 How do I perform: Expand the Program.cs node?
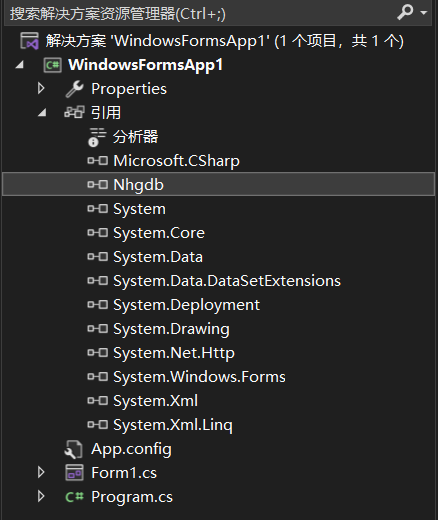pos(41,496)
